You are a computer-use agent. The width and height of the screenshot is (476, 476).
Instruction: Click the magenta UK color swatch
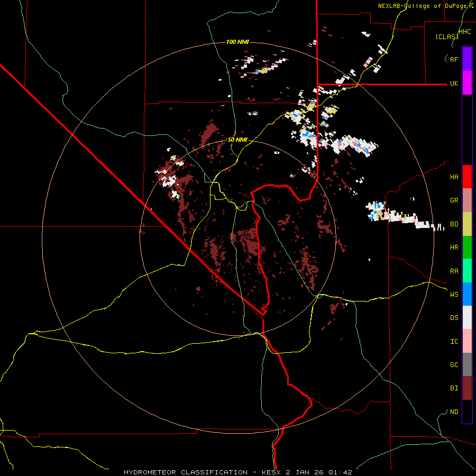(x=467, y=83)
